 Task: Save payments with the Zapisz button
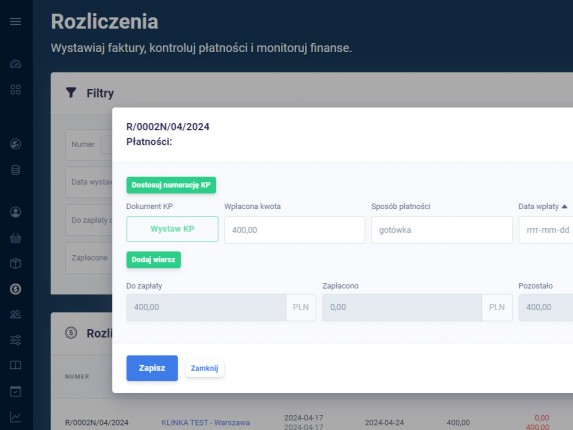coord(152,368)
